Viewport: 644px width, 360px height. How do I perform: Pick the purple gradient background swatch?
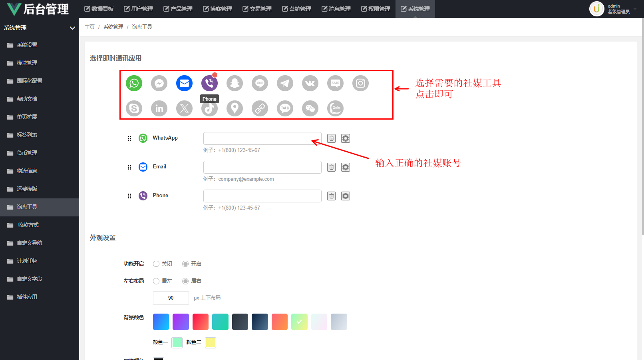pos(181,322)
